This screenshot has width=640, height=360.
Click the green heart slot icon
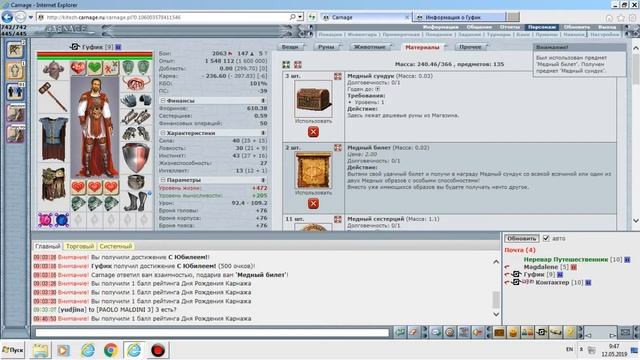(94, 67)
